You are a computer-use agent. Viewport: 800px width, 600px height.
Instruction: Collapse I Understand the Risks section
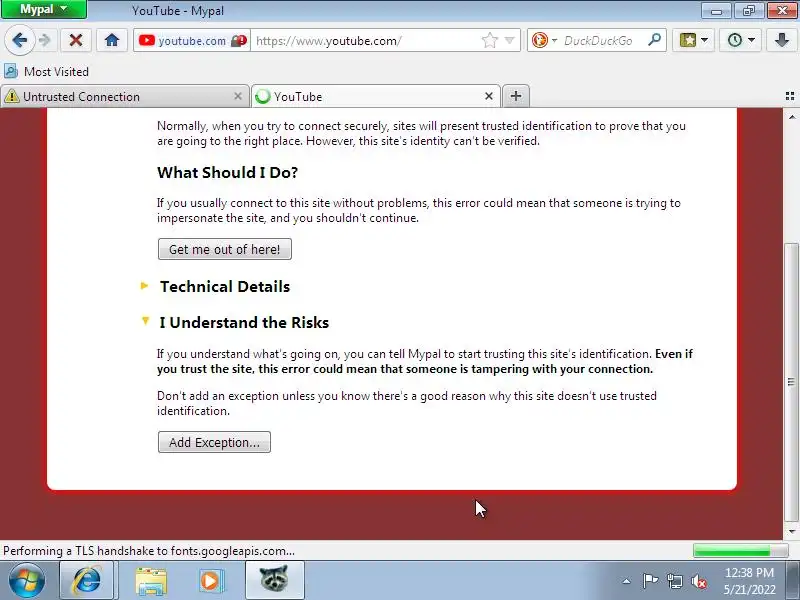[235, 322]
